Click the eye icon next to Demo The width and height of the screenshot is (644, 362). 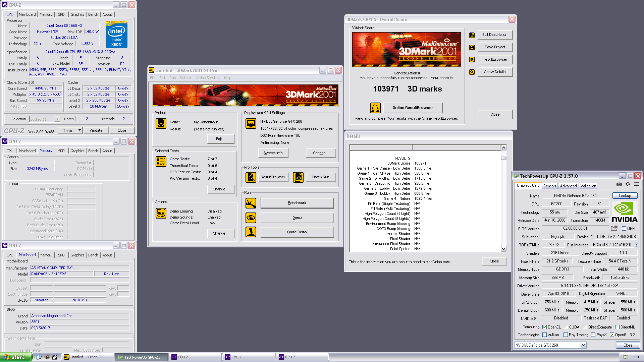click(251, 218)
